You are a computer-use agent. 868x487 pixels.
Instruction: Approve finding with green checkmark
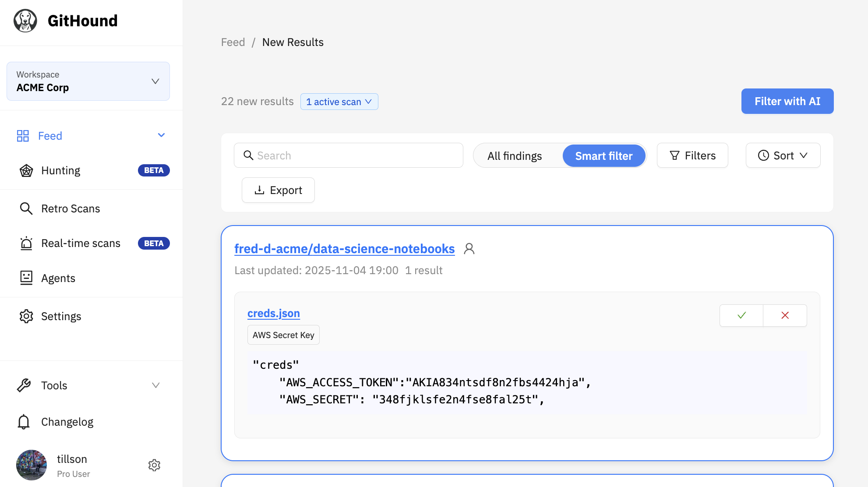click(x=741, y=315)
